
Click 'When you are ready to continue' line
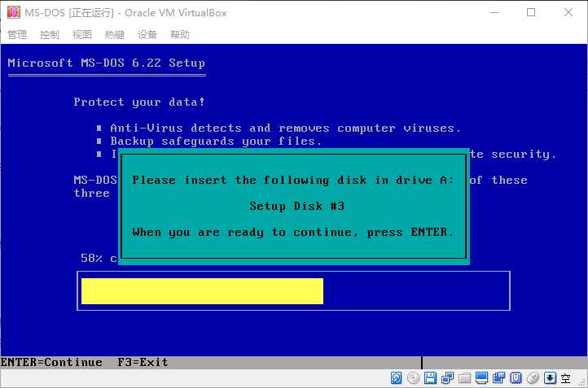293,232
